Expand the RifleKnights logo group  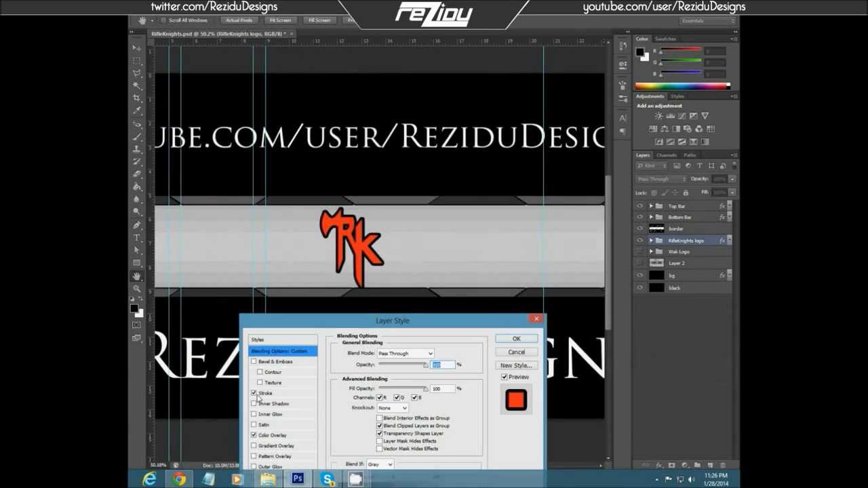[651, 241]
